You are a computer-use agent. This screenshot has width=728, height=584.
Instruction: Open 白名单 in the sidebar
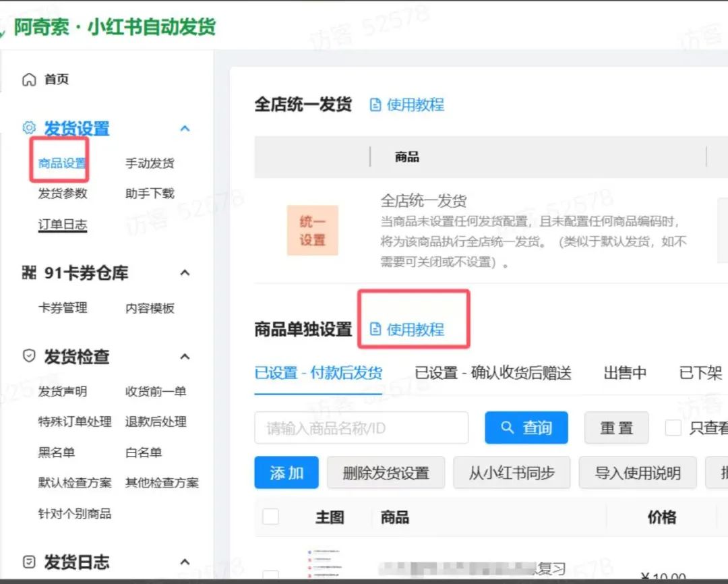(144, 452)
